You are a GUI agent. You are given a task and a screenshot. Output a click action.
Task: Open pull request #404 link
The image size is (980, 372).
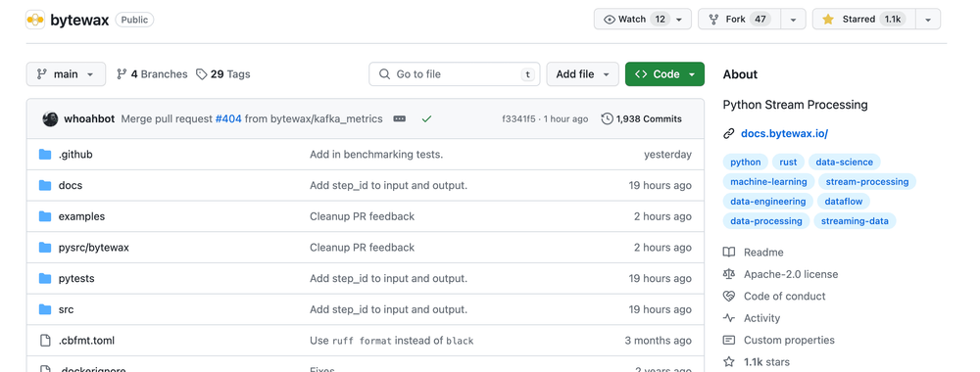click(x=228, y=118)
